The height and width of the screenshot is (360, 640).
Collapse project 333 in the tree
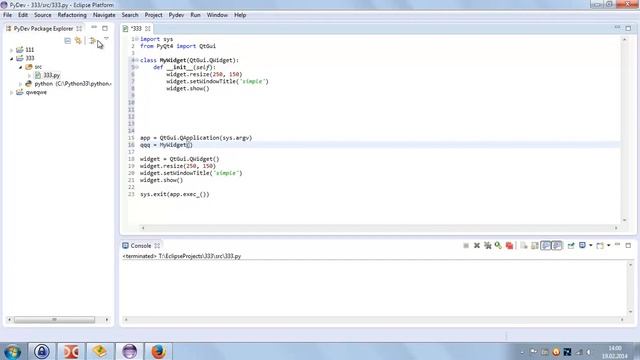pyautogui.click(x=12, y=58)
